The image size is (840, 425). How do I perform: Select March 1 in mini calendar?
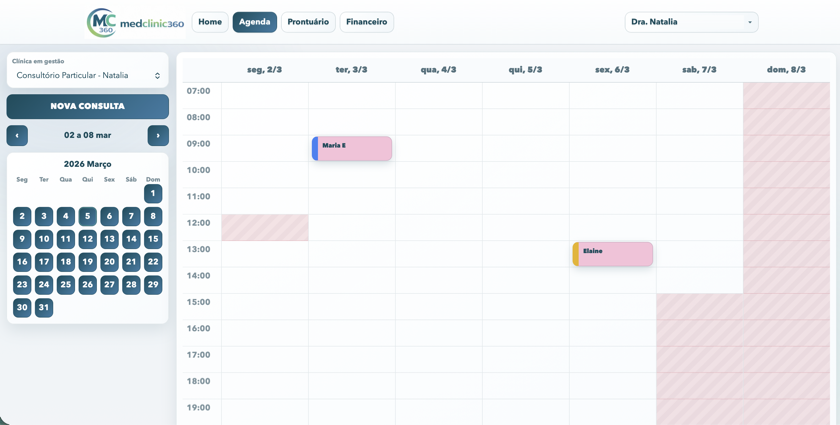click(x=153, y=194)
